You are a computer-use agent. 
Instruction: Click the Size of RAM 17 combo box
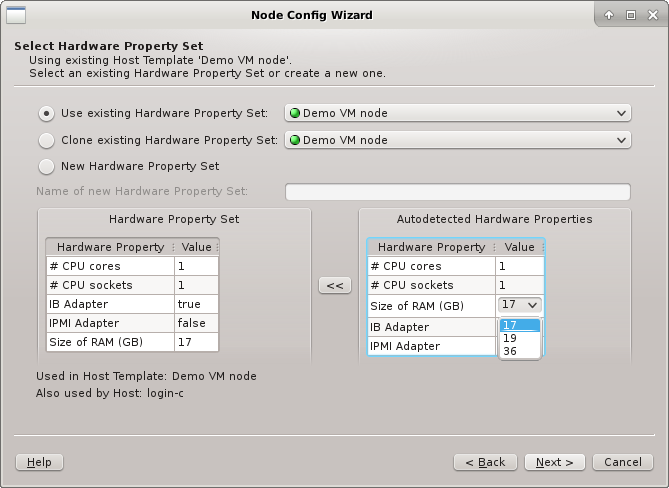(519, 305)
